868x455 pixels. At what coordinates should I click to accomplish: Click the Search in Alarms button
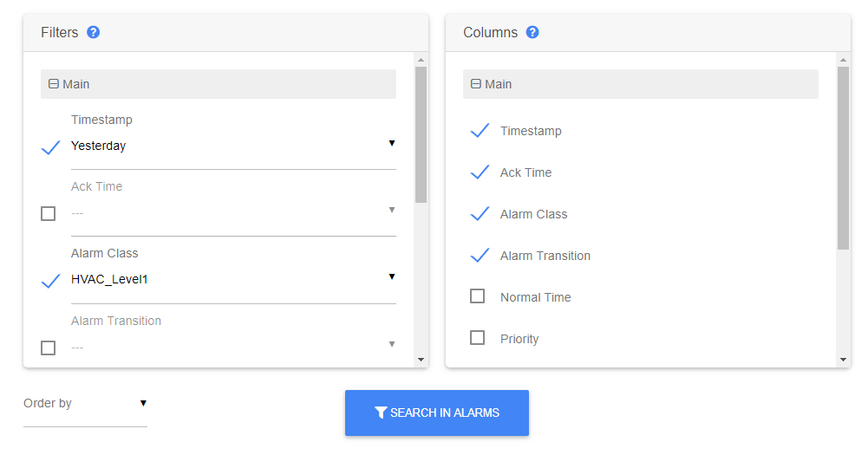point(437,413)
